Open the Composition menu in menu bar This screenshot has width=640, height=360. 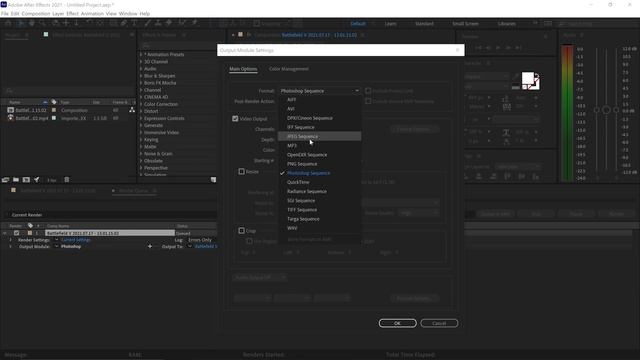(x=36, y=13)
